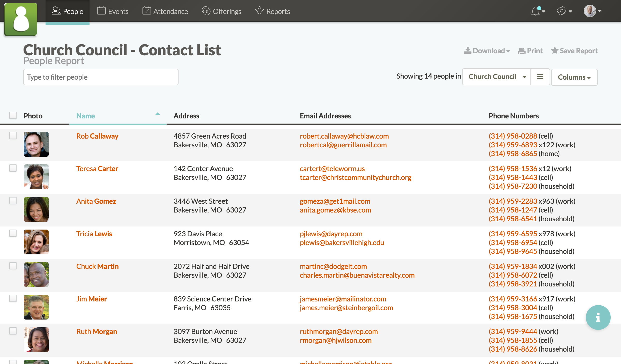Open the Church Council group dropdown

(x=496, y=77)
